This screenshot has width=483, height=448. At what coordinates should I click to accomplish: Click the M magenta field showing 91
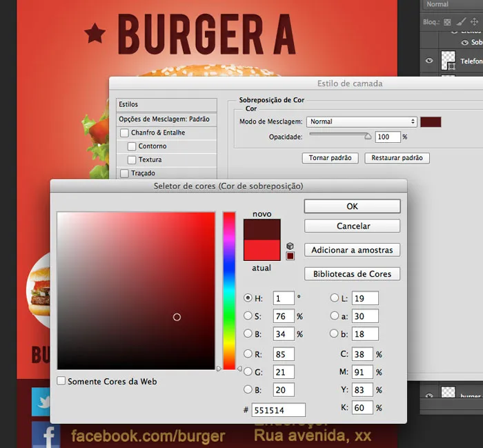point(362,372)
